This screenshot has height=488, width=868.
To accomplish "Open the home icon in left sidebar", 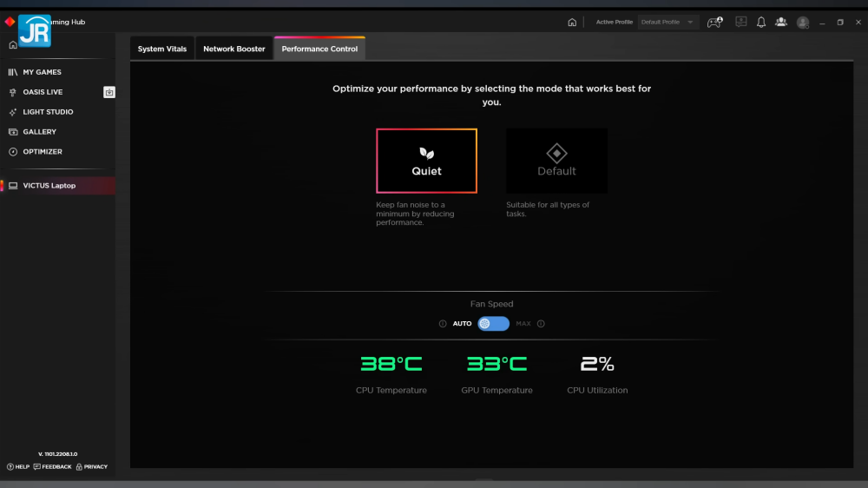I will [13, 45].
